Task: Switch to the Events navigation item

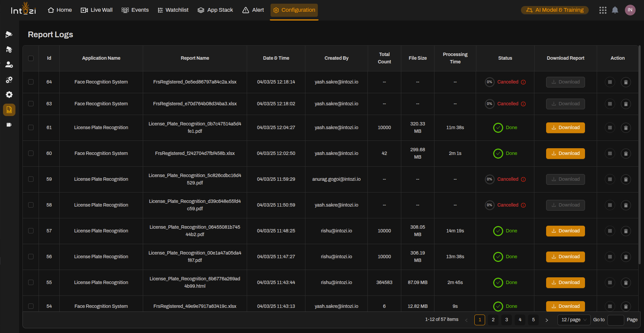Action: (135, 10)
